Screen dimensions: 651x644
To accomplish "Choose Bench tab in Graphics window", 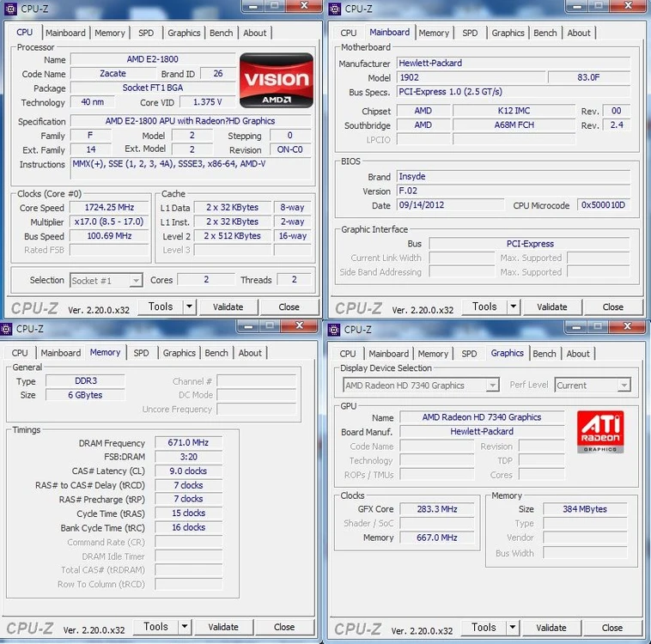I will point(545,354).
